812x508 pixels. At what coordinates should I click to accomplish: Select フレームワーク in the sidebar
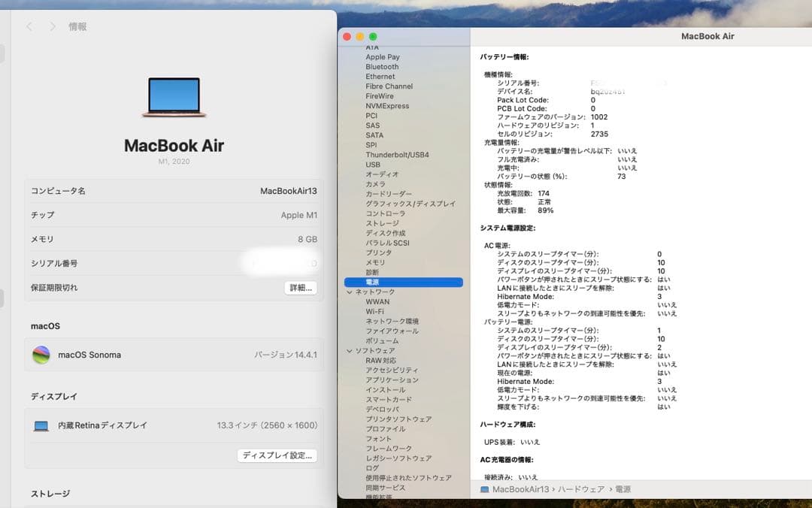point(389,449)
